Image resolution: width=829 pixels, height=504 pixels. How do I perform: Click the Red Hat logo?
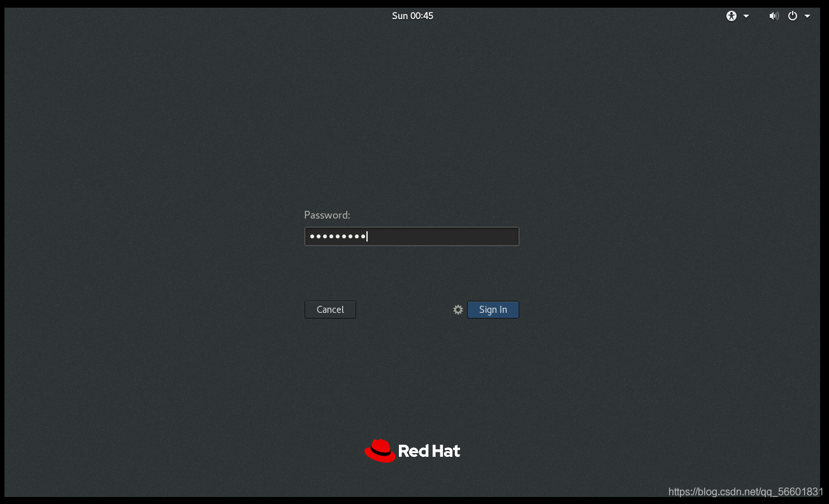412,450
